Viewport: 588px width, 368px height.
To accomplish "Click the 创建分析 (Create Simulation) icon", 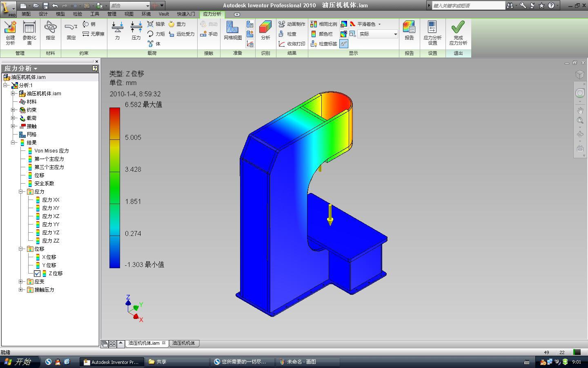I will click(10, 33).
